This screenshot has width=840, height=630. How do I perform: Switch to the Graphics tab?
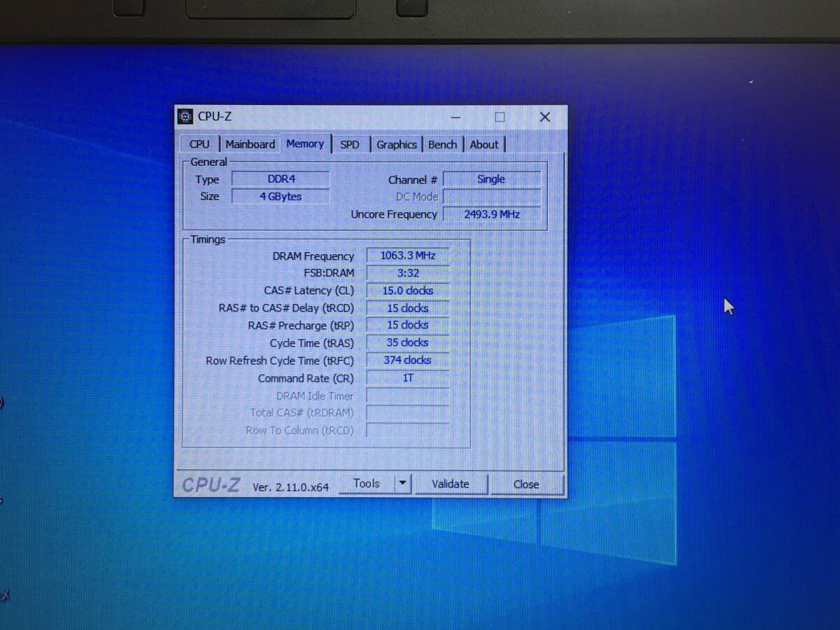(396, 144)
